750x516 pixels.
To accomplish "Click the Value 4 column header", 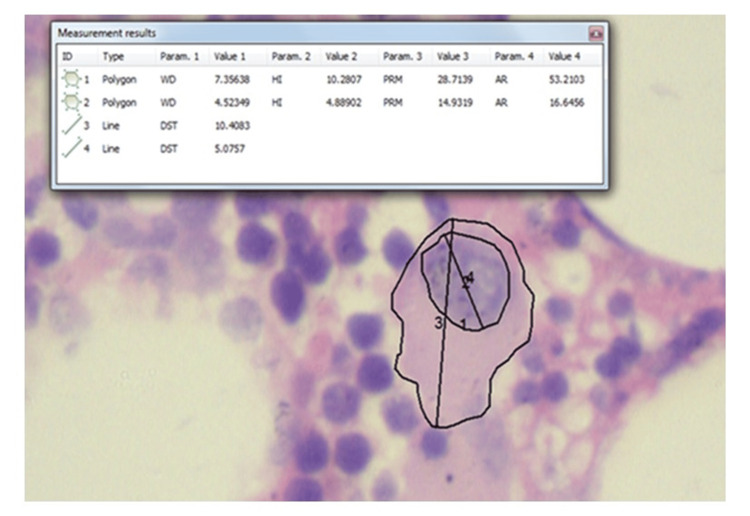I will (564, 56).
